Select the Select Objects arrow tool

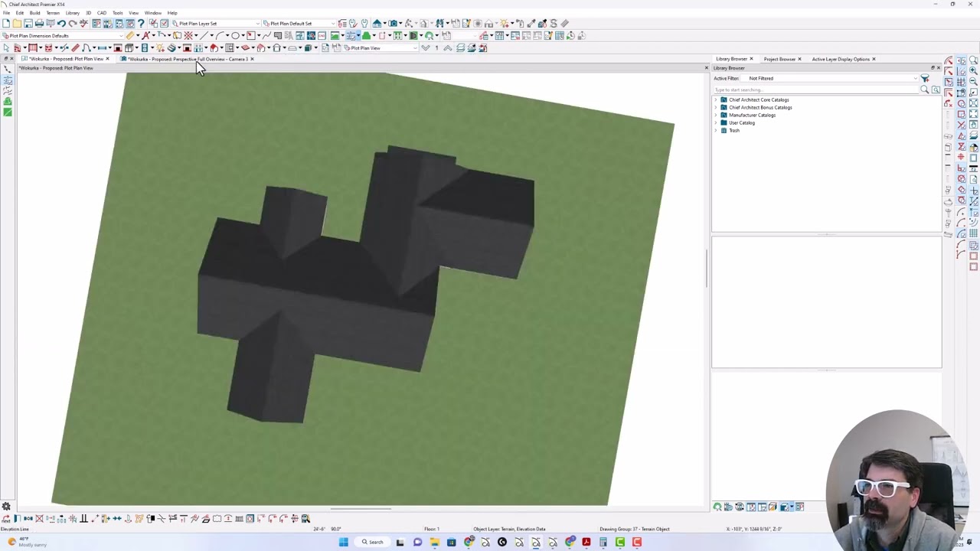pos(6,48)
